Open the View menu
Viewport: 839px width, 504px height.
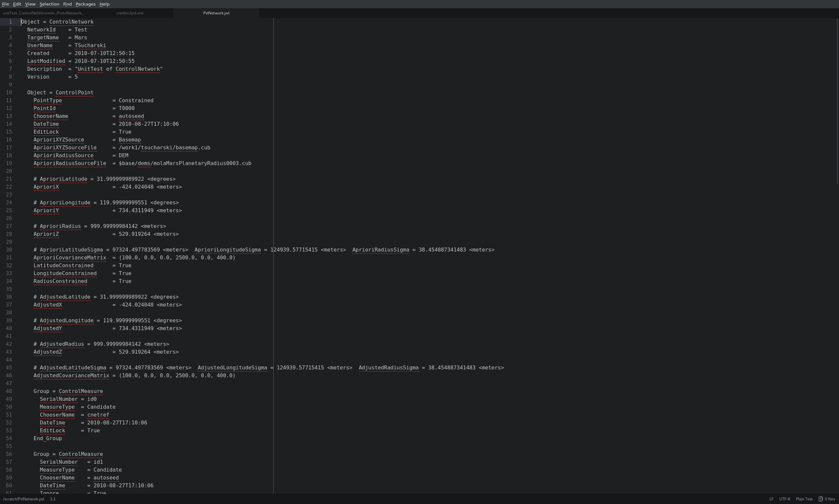[30, 4]
